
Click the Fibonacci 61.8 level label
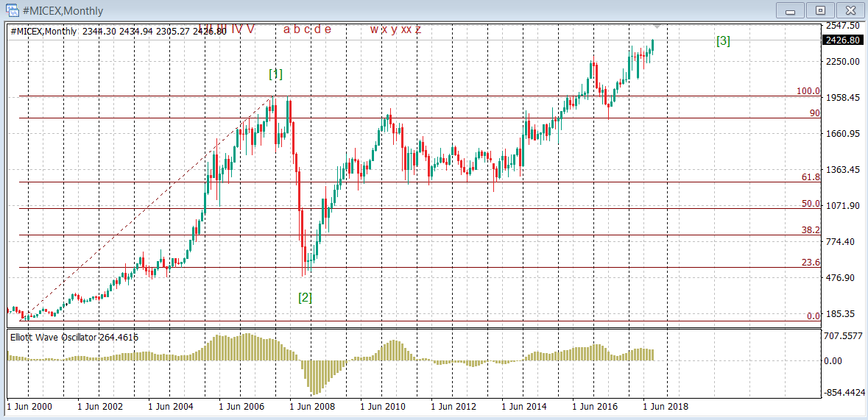pos(811,177)
